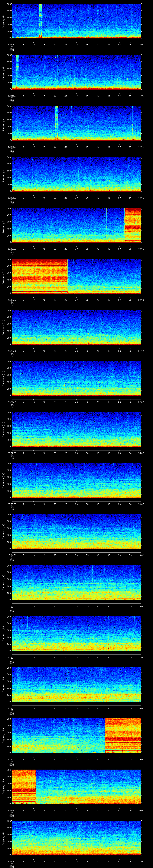Image resolution: width=153 pixels, height=868 pixels.
Task: Click the 20:17:00 start time label
Action: pyautogui.click(x=12, y=198)
